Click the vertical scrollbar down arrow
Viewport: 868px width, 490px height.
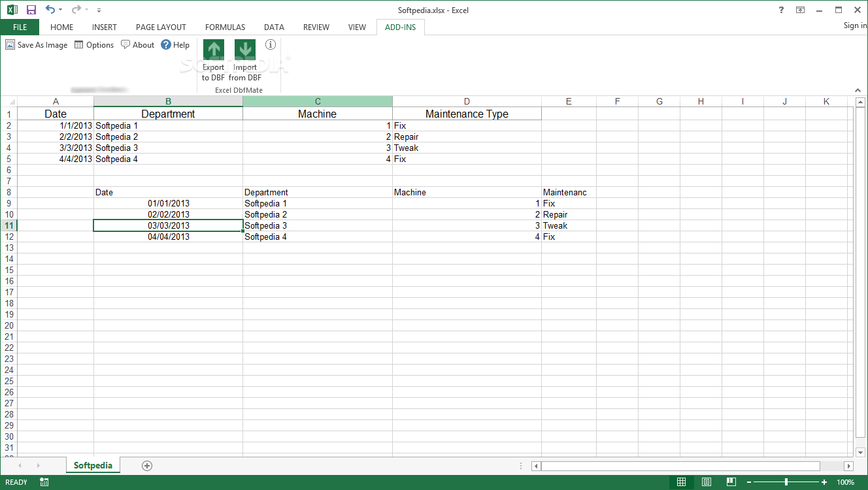coord(859,452)
